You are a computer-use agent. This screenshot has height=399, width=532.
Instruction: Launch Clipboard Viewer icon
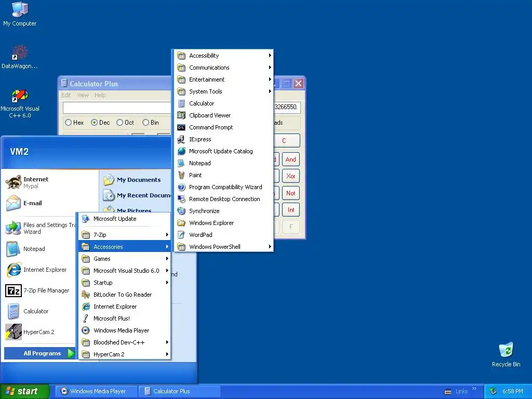[181, 115]
